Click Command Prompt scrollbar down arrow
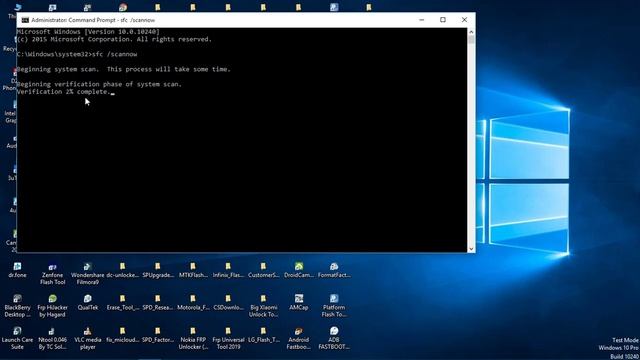 (471, 249)
